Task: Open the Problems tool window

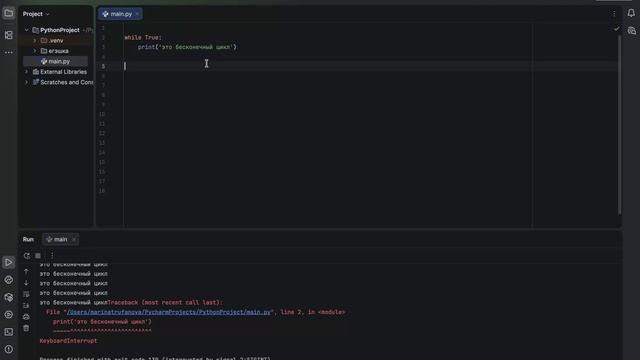Action: click(9, 349)
